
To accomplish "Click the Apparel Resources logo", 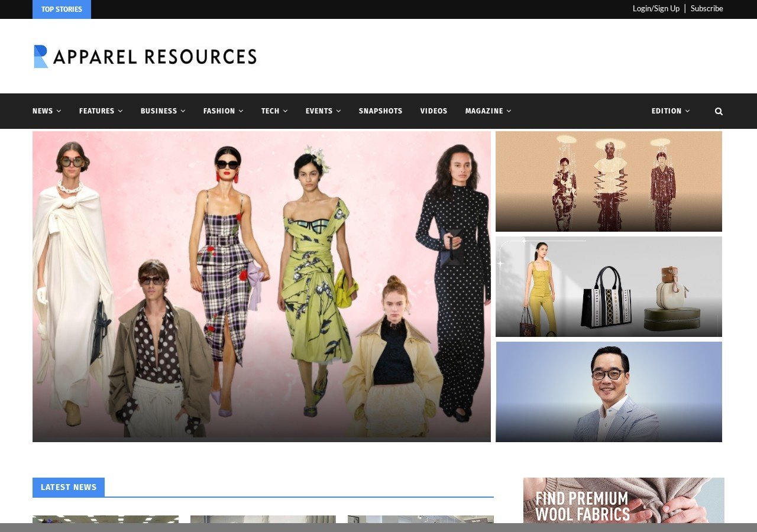I will (x=145, y=56).
